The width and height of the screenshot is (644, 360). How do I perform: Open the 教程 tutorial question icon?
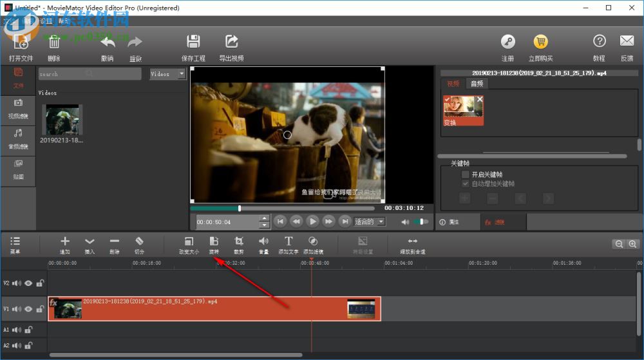(x=599, y=41)
